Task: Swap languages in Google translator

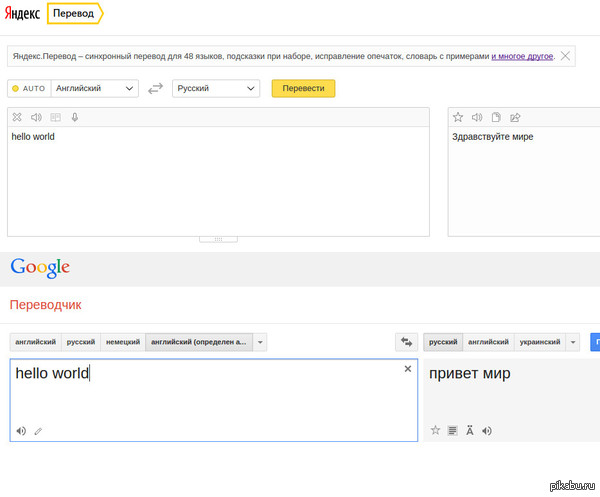Action: coord(406,342)
